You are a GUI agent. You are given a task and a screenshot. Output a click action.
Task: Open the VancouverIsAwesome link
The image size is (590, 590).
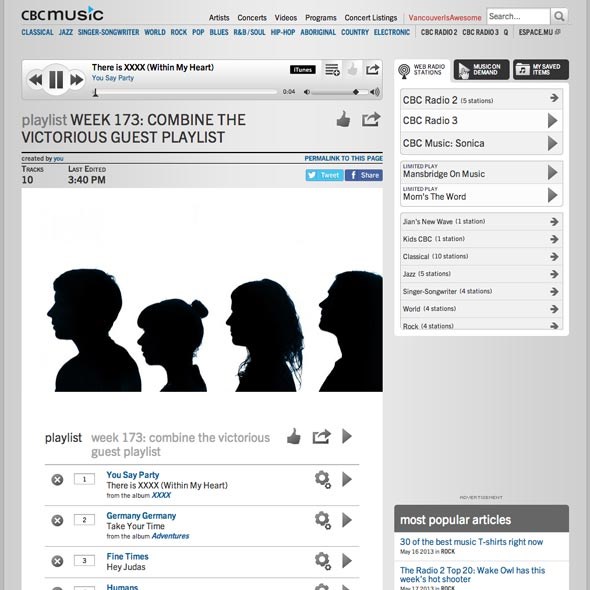(445, 18)
